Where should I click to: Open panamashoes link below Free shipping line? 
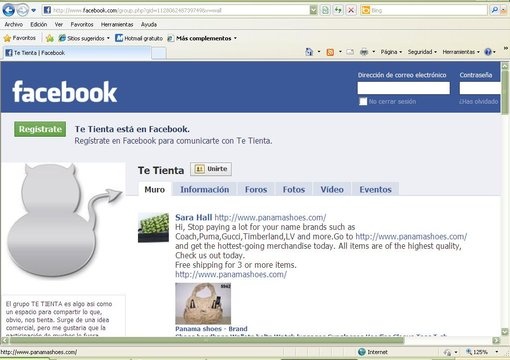tap(231, 274)
